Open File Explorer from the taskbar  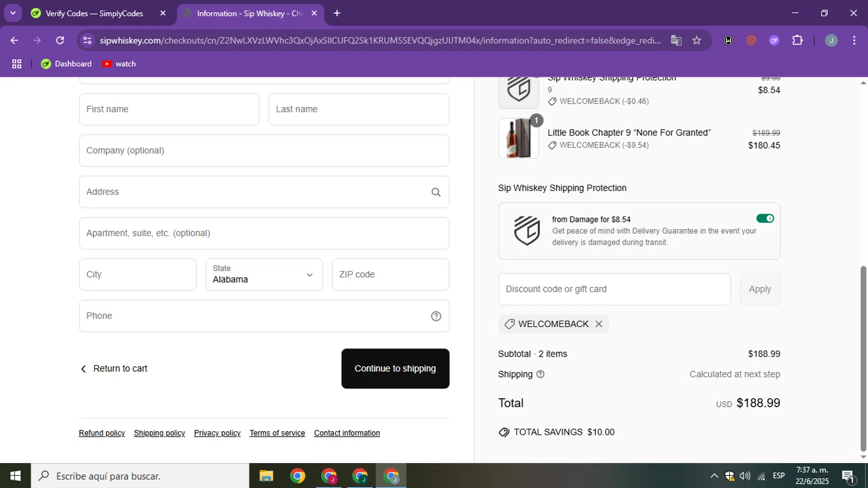click(266, 476)
